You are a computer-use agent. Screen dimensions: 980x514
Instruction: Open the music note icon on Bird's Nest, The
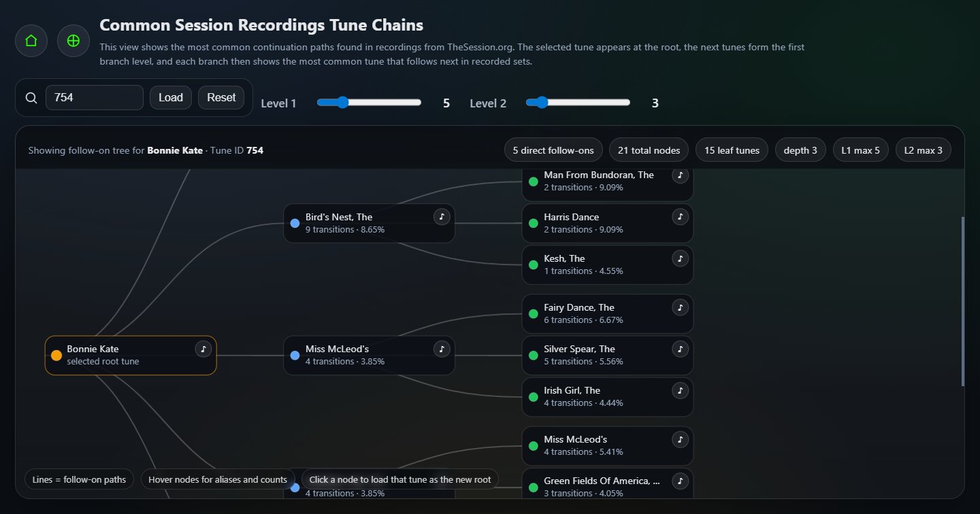441,216
